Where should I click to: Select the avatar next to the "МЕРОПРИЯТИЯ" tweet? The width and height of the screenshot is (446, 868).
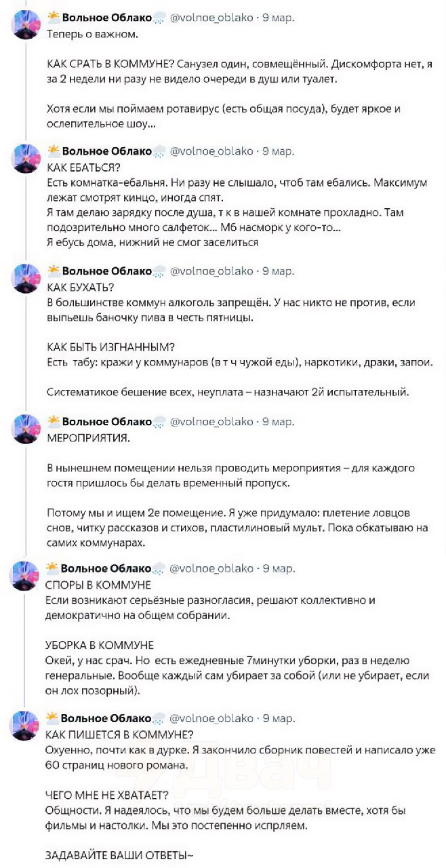coord(26,429)
